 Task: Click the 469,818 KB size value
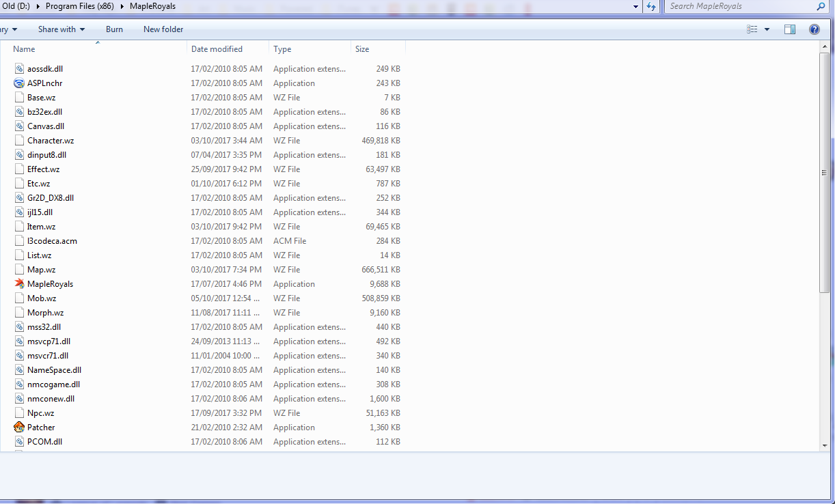coord(381,141)
